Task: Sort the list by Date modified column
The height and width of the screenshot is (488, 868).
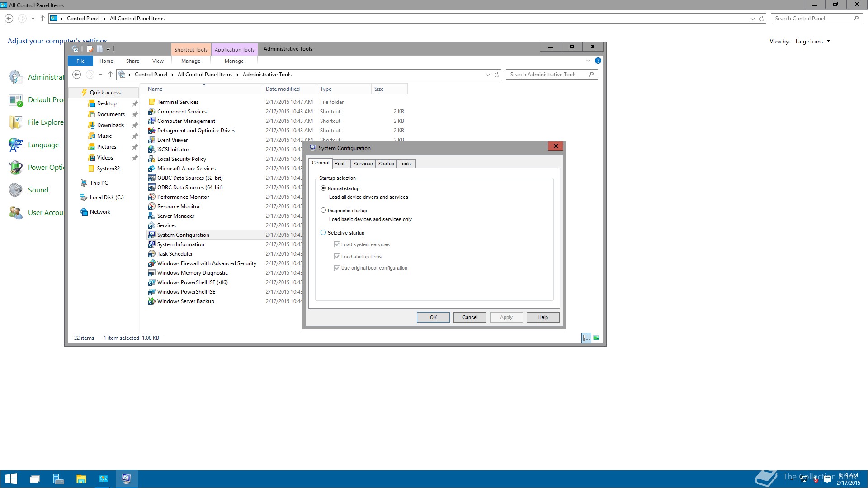Action: tap(290, 89)
